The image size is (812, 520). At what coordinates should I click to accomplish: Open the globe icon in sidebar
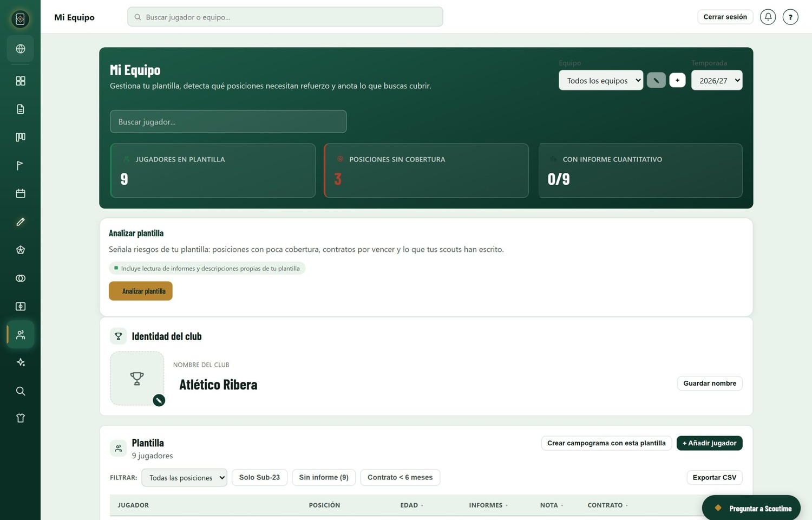point(21,49)
